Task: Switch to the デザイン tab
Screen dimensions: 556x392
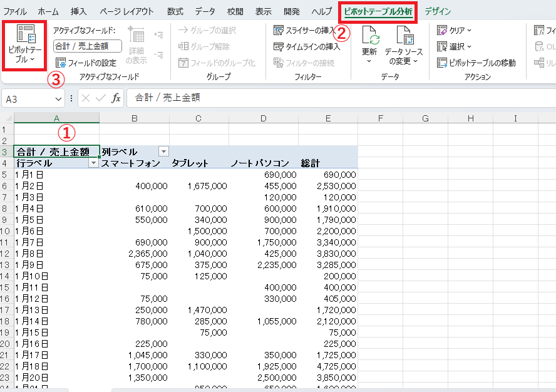Action: pos(438,12)
